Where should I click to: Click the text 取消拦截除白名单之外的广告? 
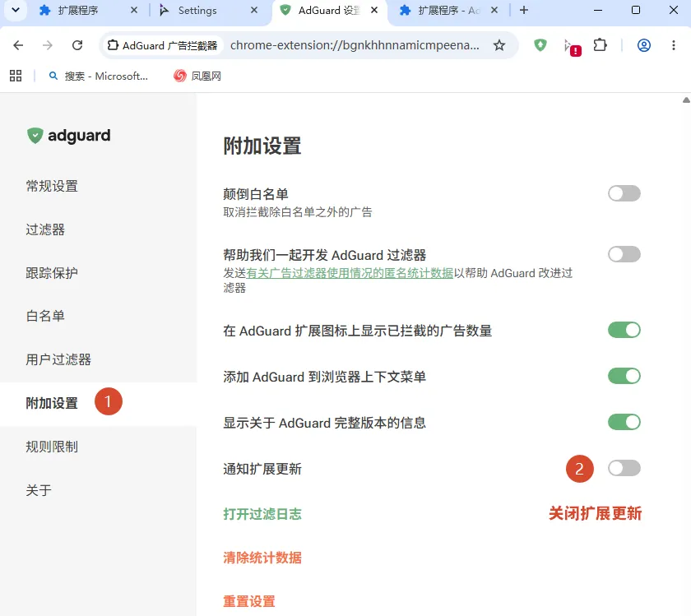pyautogui.click(x=298, y=212)
